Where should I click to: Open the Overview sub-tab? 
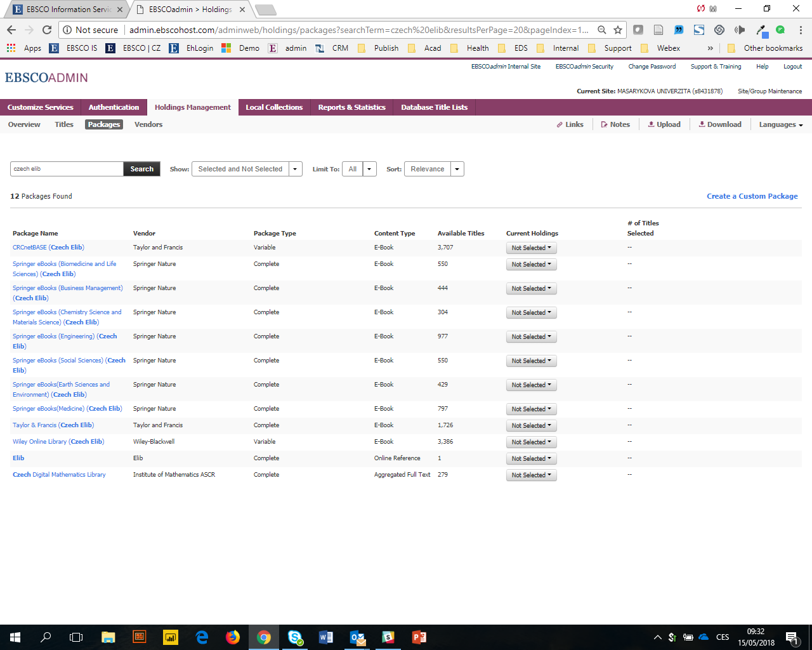(24, 124)
